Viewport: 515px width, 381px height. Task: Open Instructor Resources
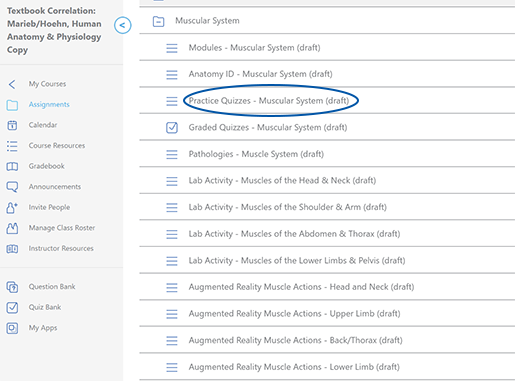[61, 248]
